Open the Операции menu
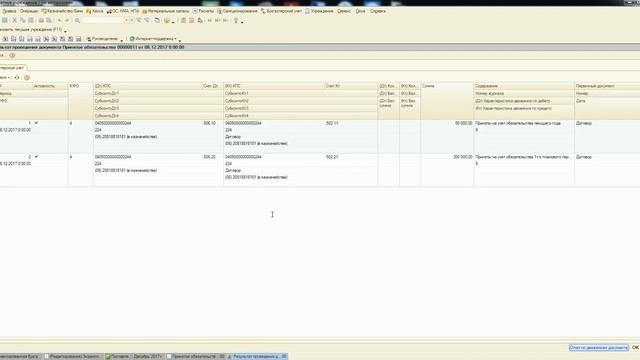The height and width of the screenshot is (360, 640). click(x=29, y=11)
